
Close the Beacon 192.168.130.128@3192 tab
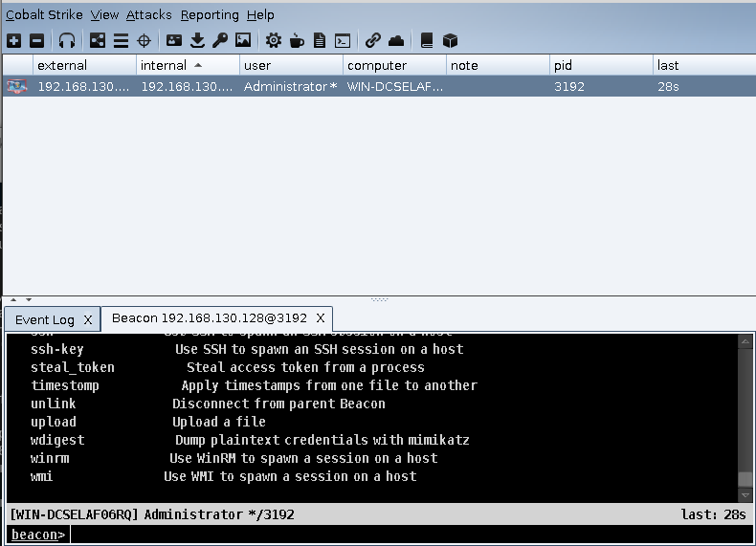point(321,318)
